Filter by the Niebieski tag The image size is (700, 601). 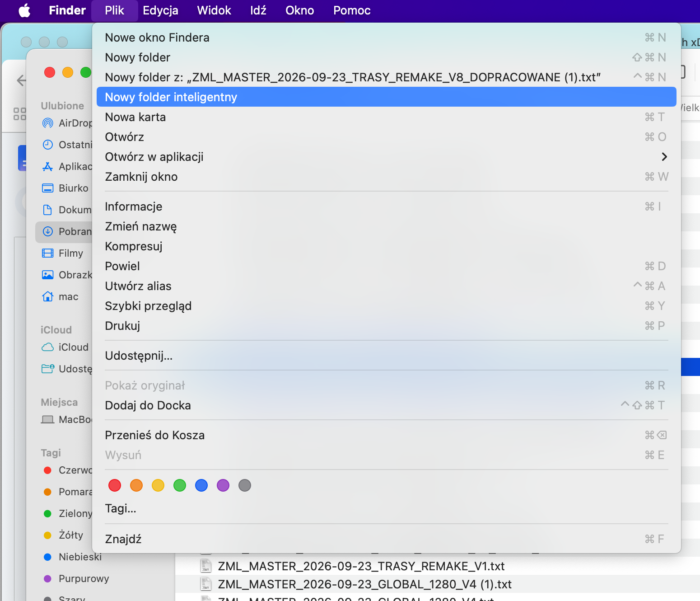tap(72, 557)
